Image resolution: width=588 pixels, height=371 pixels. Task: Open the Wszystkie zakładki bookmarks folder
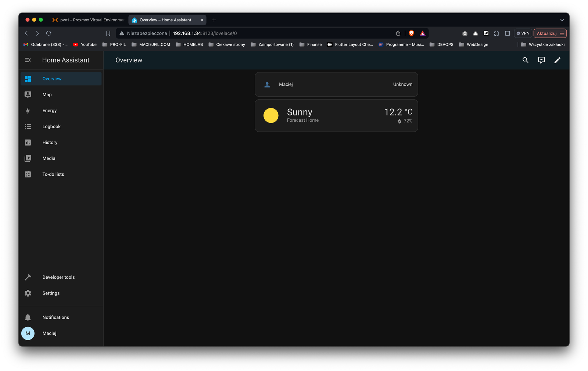(546, 44)
